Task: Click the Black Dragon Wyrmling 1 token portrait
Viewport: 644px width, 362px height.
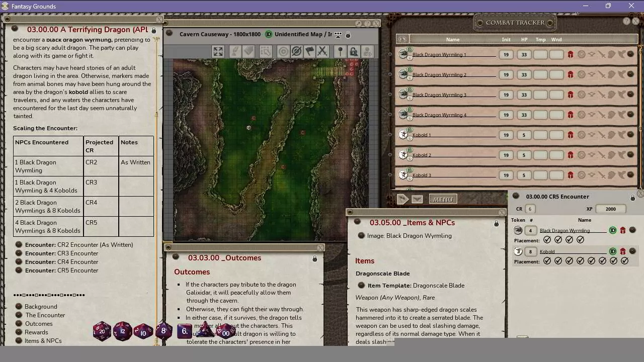Action: pyautogui.click(x=403, y=53)
